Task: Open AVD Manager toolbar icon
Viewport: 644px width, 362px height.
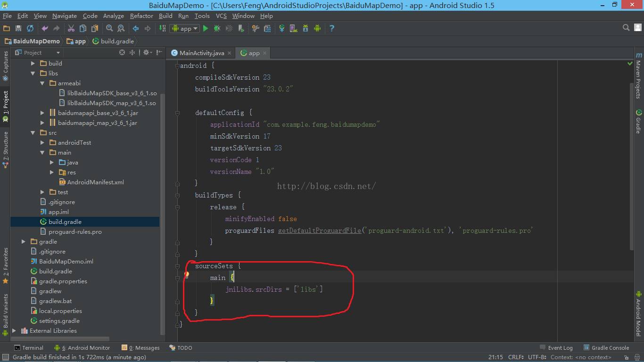Action: coord(293,28)
